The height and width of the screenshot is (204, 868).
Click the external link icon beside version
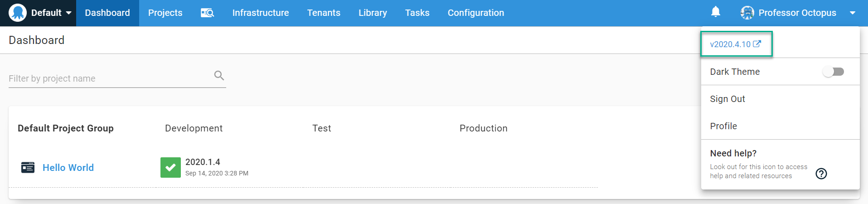click(757, 44)
